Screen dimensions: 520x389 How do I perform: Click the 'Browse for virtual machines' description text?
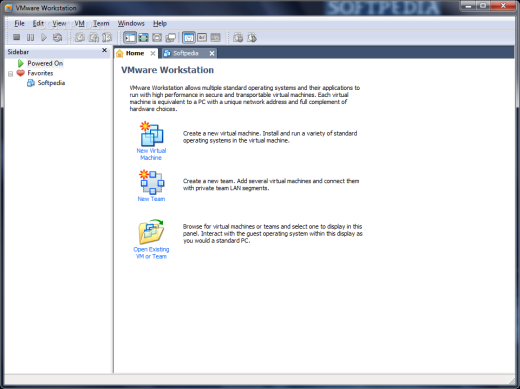pyautogui.click(x=273, y=233)
